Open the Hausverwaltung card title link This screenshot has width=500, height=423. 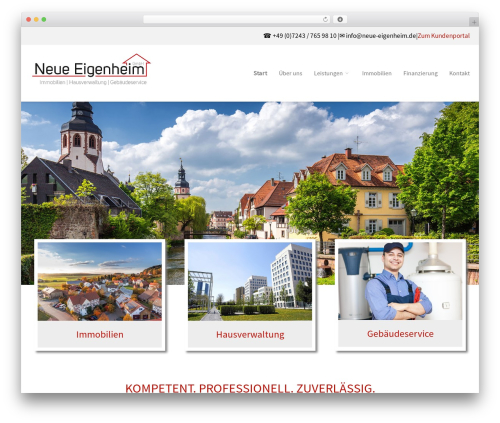tap(250, 334)
